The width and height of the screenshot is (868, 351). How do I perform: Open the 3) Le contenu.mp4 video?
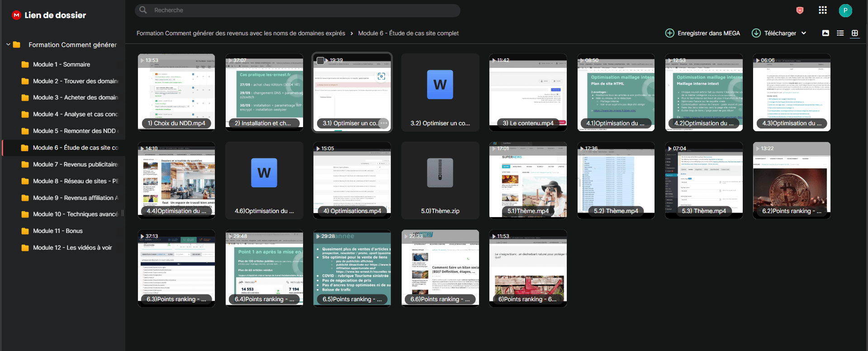(528, 92)
